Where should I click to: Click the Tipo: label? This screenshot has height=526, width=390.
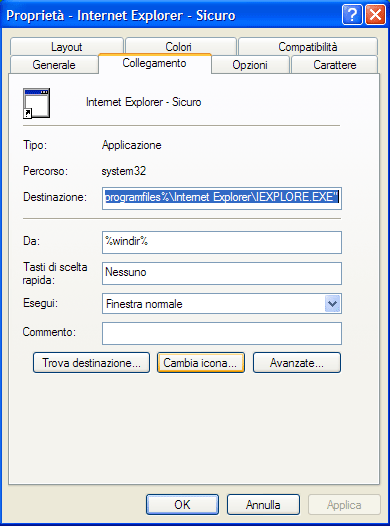point(35,145)
